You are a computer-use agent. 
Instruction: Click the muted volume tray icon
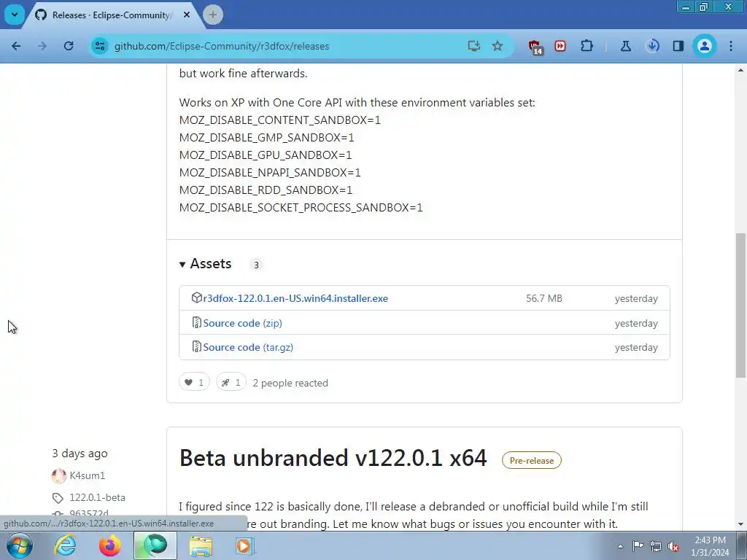(x=673, y=546)
